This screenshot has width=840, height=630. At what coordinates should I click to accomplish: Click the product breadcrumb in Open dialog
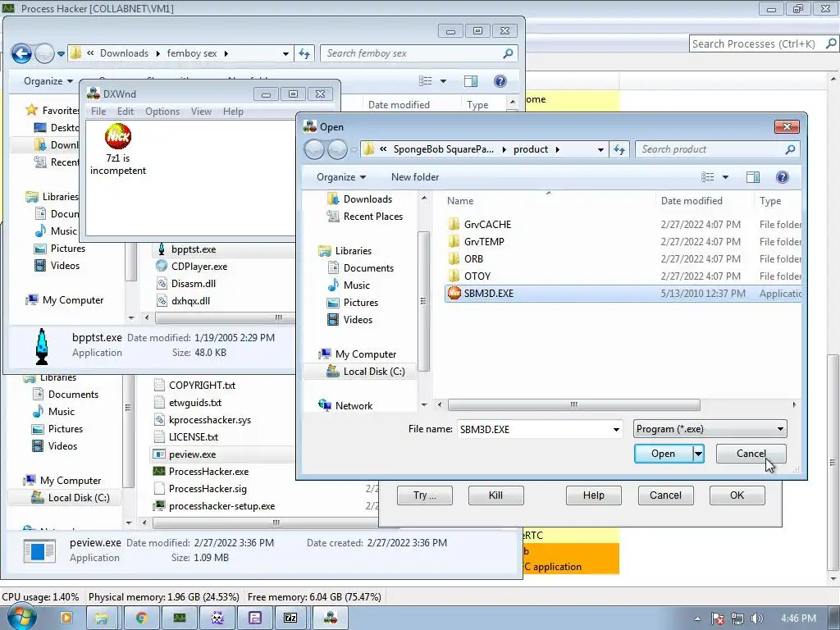pyautogui.click(x=531, y=149)
